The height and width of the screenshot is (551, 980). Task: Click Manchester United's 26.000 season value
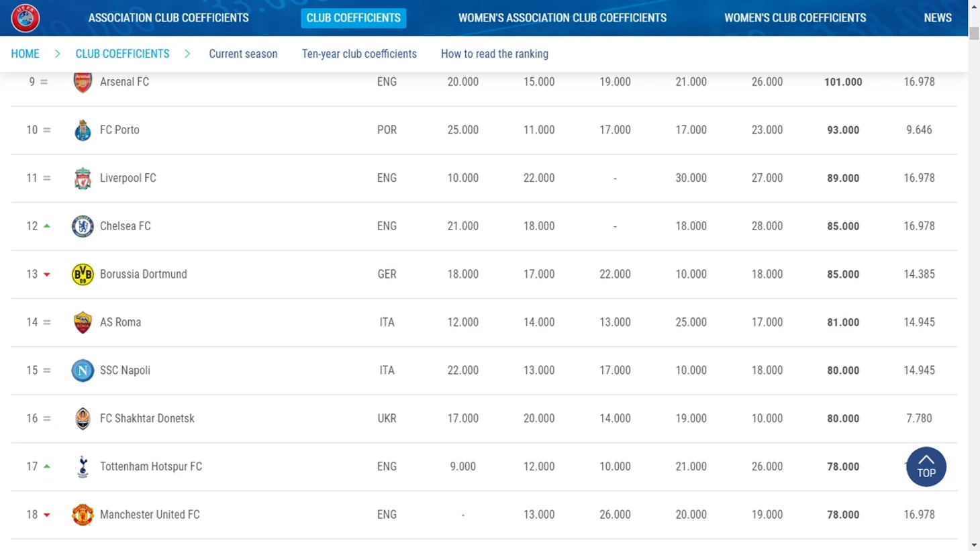tap(615, 515)
